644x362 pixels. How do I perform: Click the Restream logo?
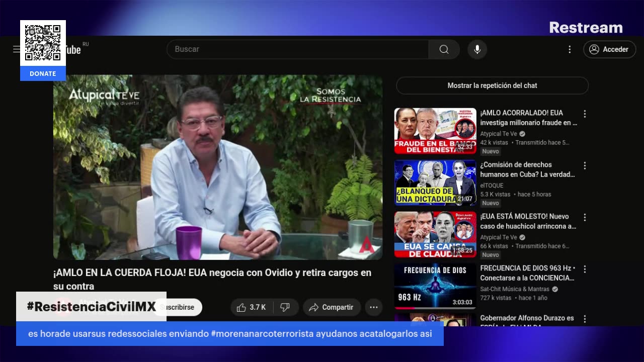click(586, 28)
